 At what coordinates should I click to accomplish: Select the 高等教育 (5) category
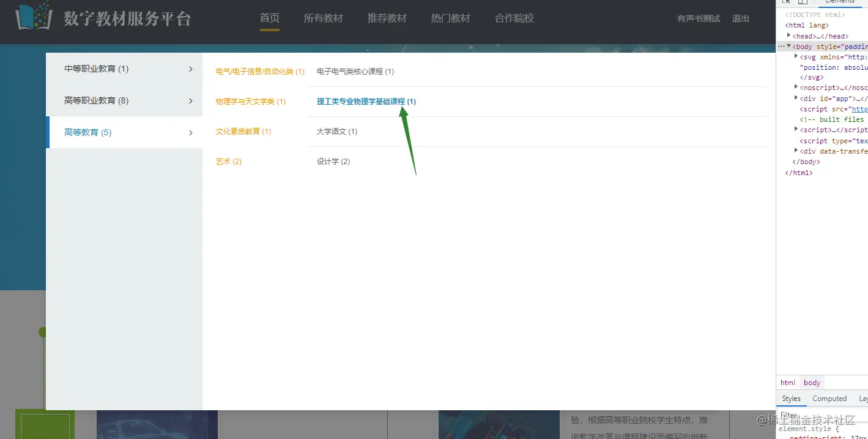[x=125, y=132]
